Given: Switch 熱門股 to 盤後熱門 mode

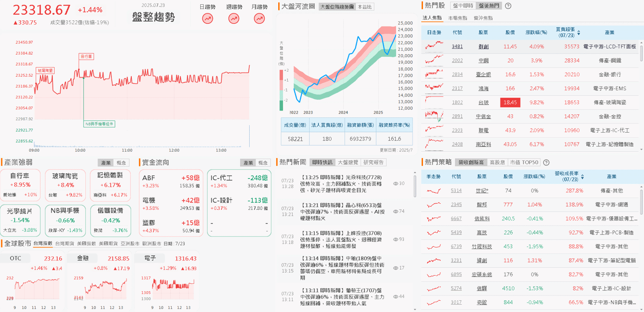Looking at the screenshot, I should click(x=488, y=6).
